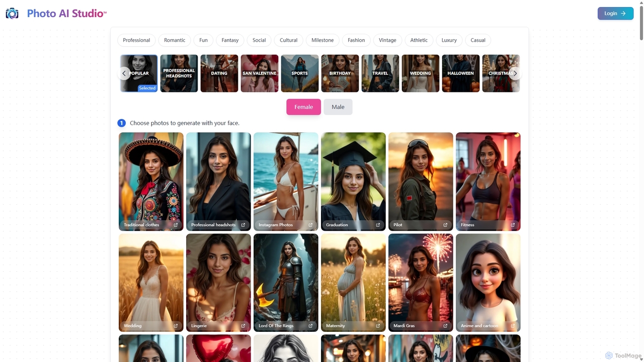The width and height of the screenshot is (644, 362).
Task: Open the Photo AI Studio home link
Action: 66,14
